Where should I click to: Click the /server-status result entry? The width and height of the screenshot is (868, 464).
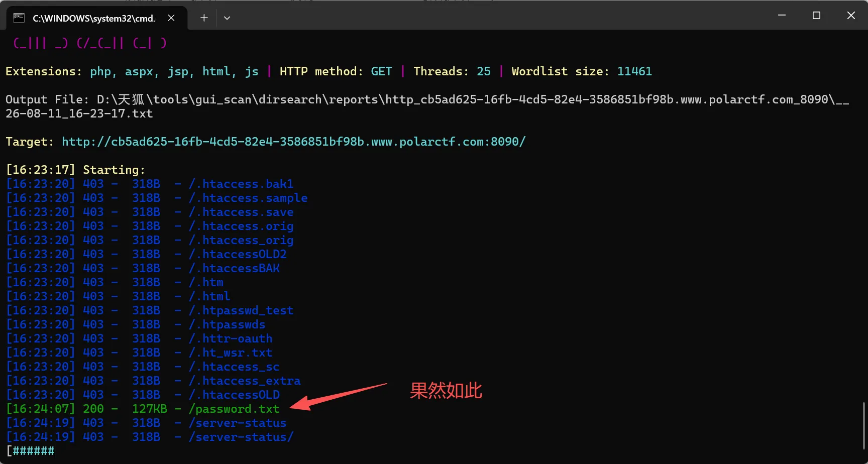click(238, 423)
